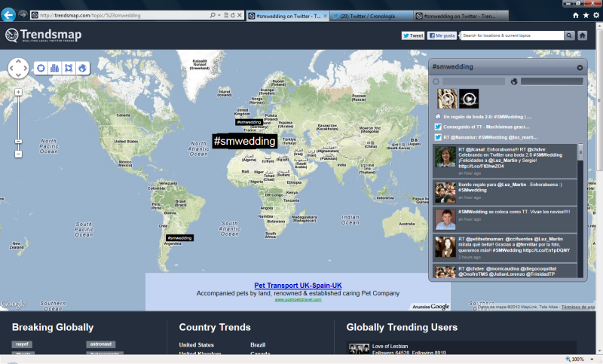Play the second dark video thumbnail
This screenshot has height=364, width=603.
tap(469, 99)
